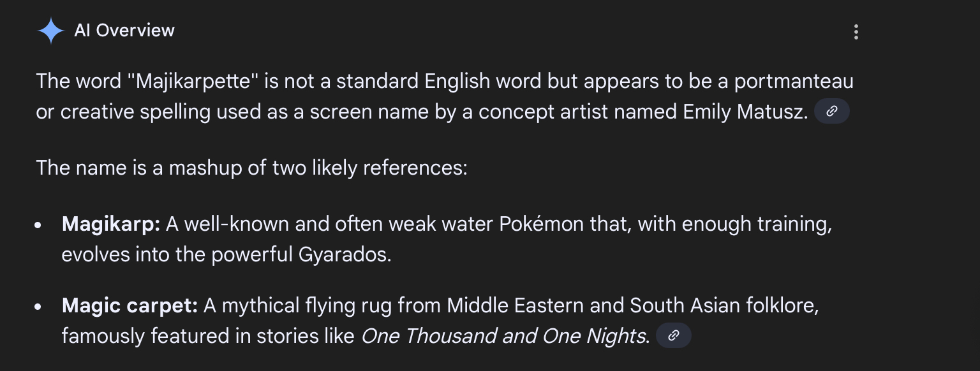The image size is (980, 371).
Task: Click the phrase "South Asian folklore"
Action: click(x=724, y=306)
